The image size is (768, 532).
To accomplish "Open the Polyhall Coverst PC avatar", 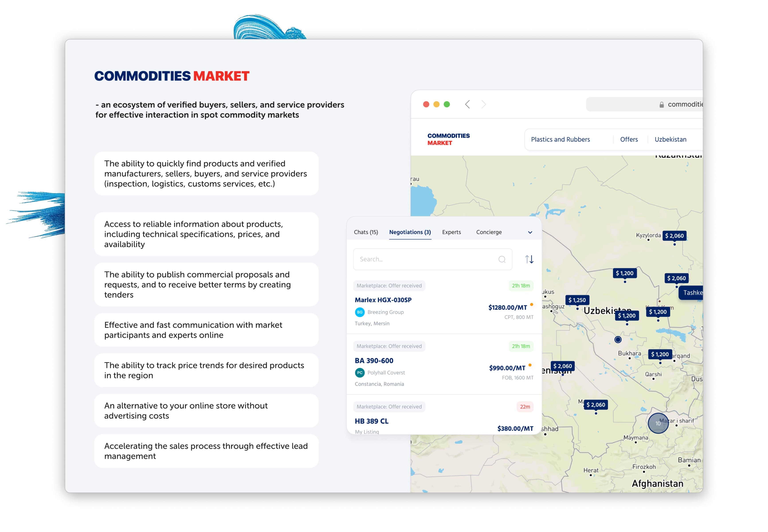I will (x=360, y=373).
